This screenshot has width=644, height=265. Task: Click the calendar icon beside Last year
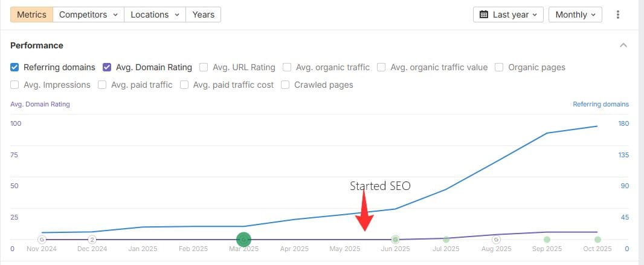tap(484, 15)
